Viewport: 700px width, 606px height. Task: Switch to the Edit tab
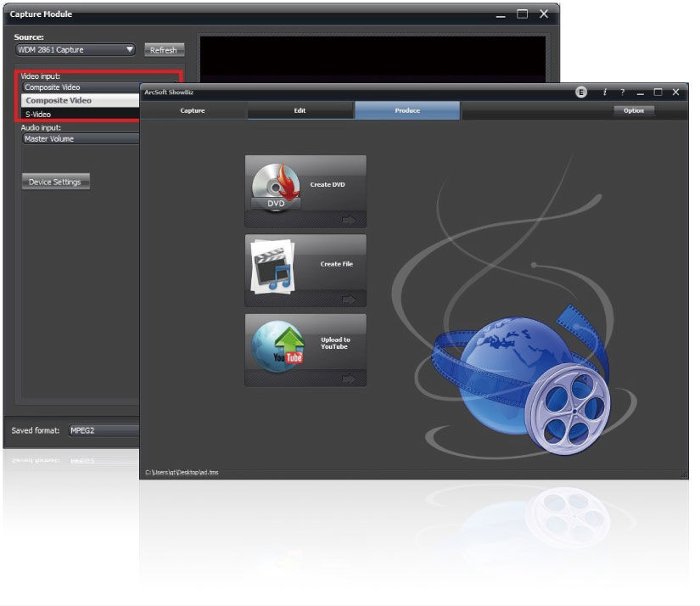[300, 110]
